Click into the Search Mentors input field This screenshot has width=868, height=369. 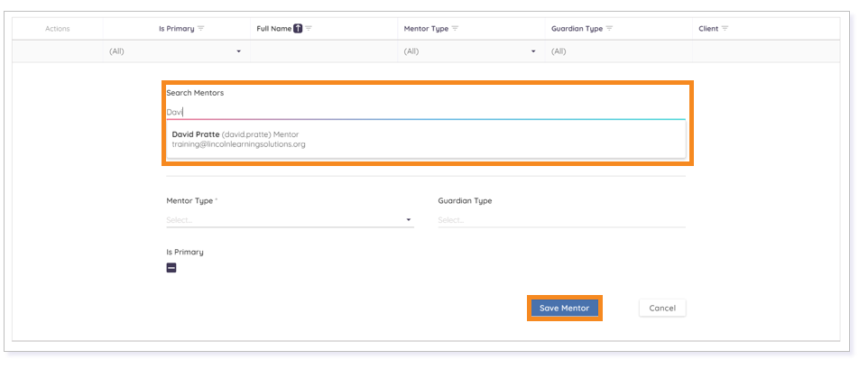pos(426,112)
